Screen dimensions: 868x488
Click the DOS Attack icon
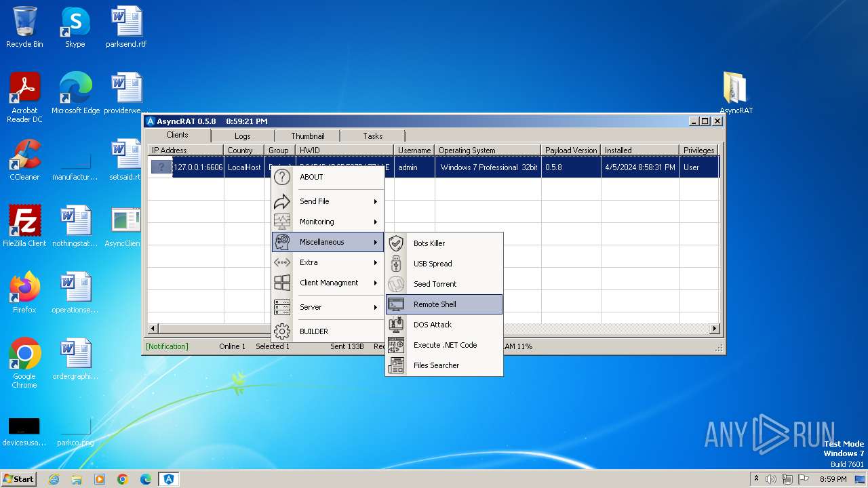point(396,325)
